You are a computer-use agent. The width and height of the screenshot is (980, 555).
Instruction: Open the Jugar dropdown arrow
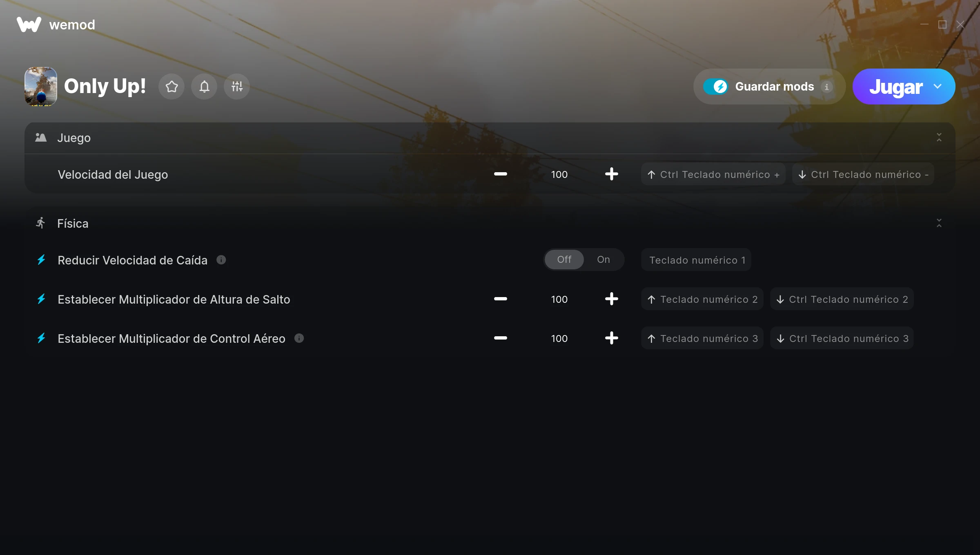pos(938,87)
